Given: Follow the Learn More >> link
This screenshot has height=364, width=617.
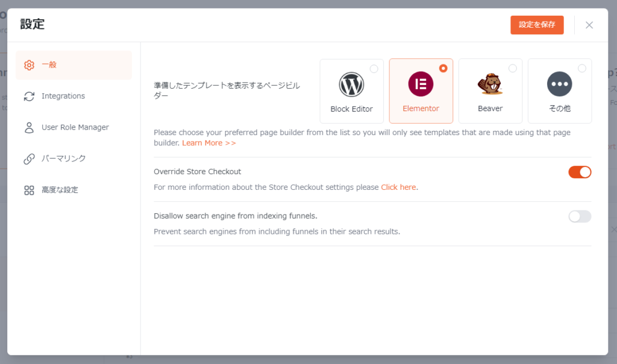Looking at the screenshot, I should pyautogui.click(x=209, y=143).
